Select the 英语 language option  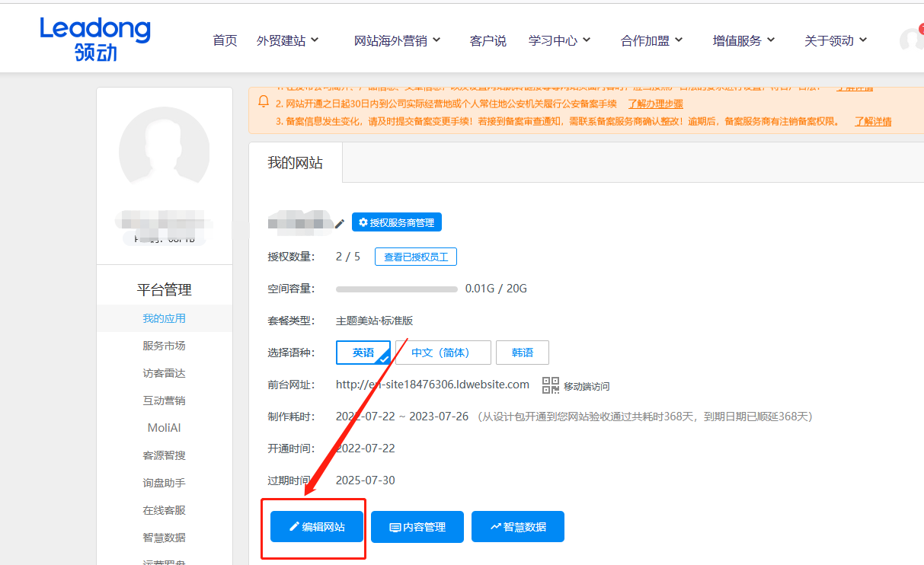[363, 353]
